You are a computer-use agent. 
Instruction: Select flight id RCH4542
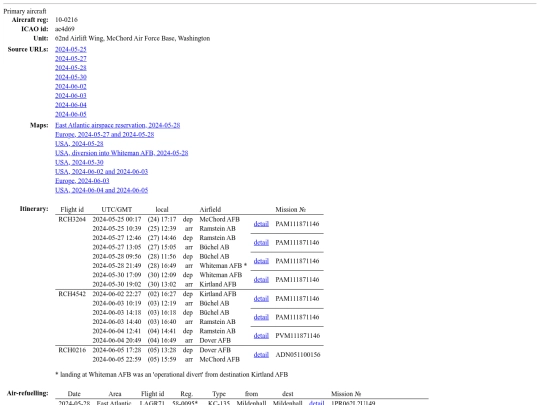[72, 294]
